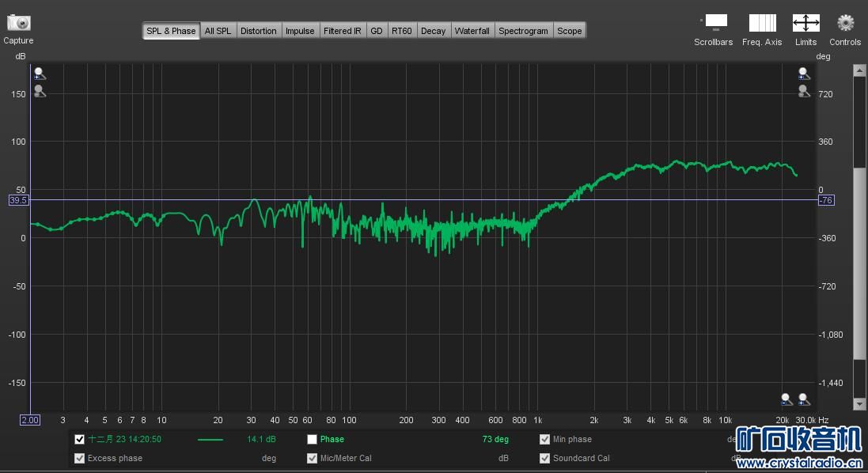Click the Capture camera icon

pos(18,23)
